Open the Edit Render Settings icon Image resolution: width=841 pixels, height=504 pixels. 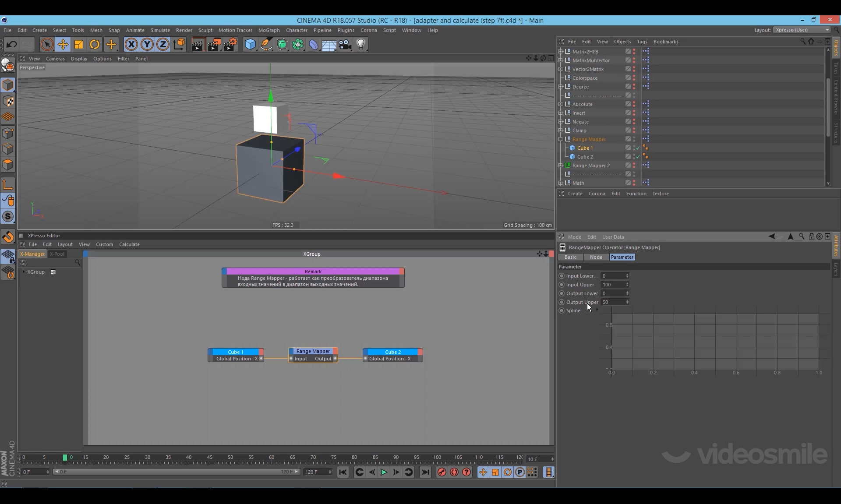(230, 44)
